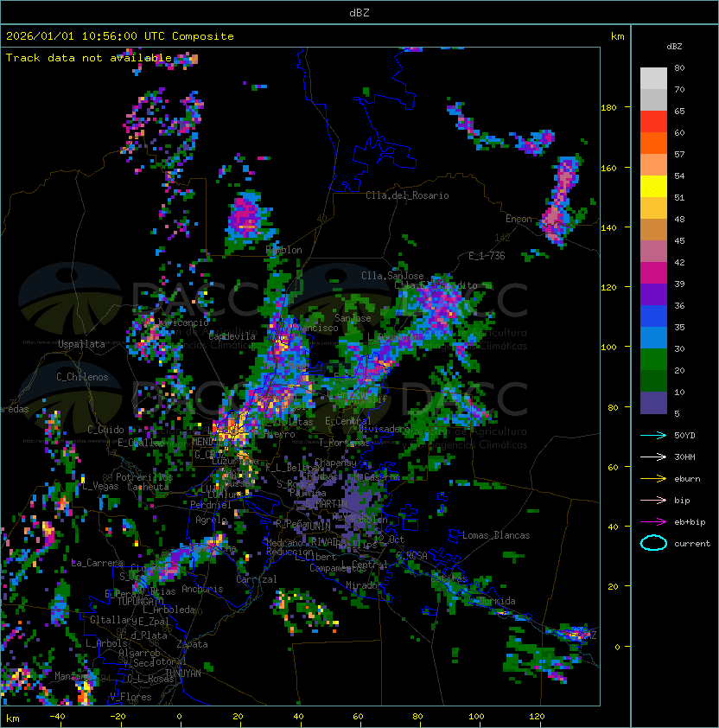This screenshot has height=728, width=719.
Task: Click the pink bip arrow legend icon
Action: 653,501
